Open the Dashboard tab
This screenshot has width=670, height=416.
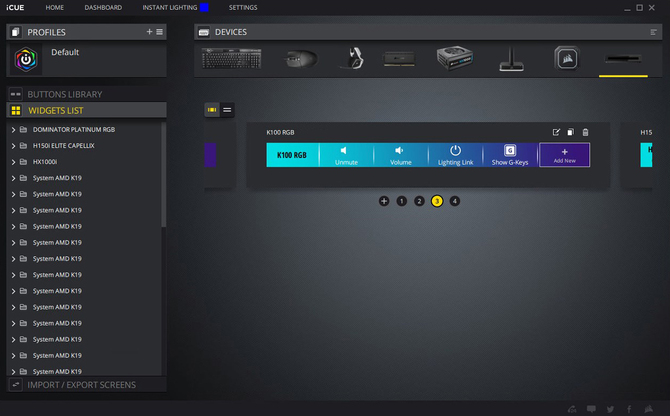tap(103, 7)
